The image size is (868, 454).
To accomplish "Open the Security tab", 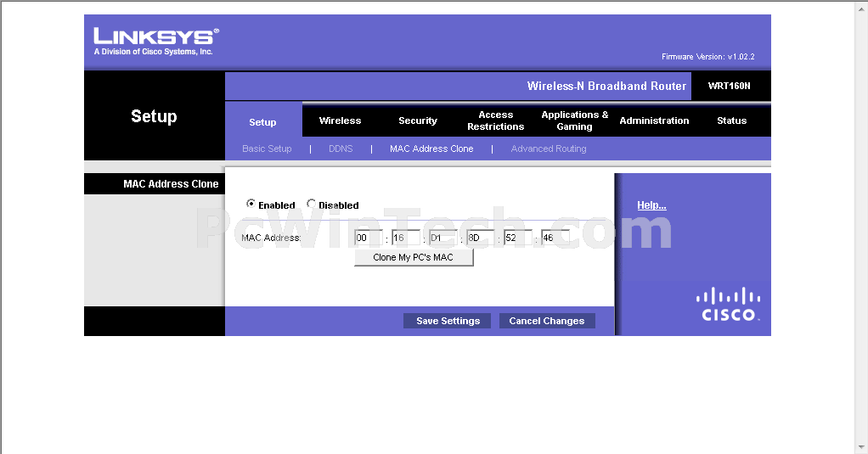I will pos(418,121).
